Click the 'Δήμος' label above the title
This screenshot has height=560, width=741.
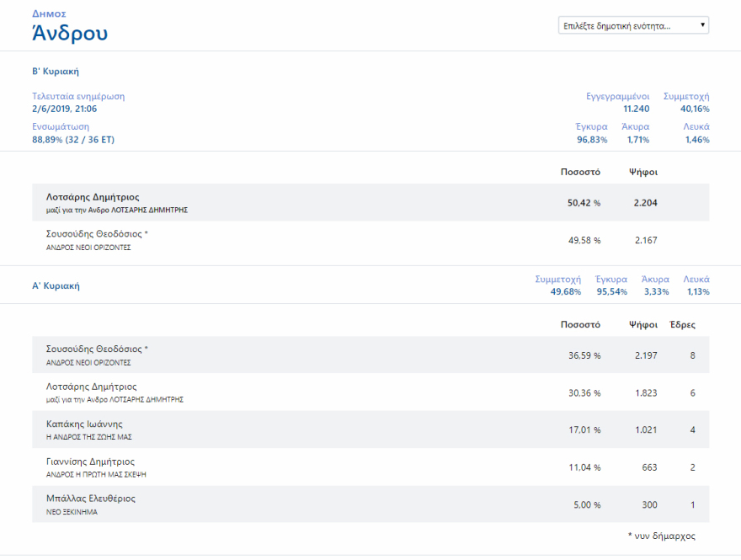pyautogui.click(x=49, y=13)
